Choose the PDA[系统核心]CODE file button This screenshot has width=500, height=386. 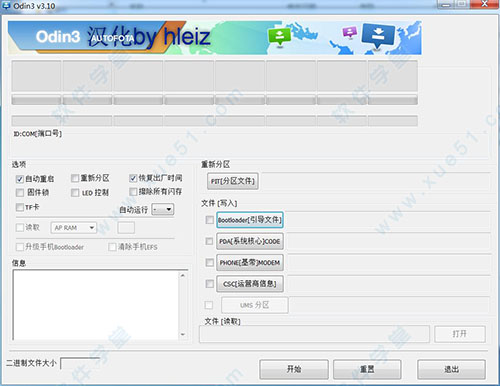click(x=250, y=241)
